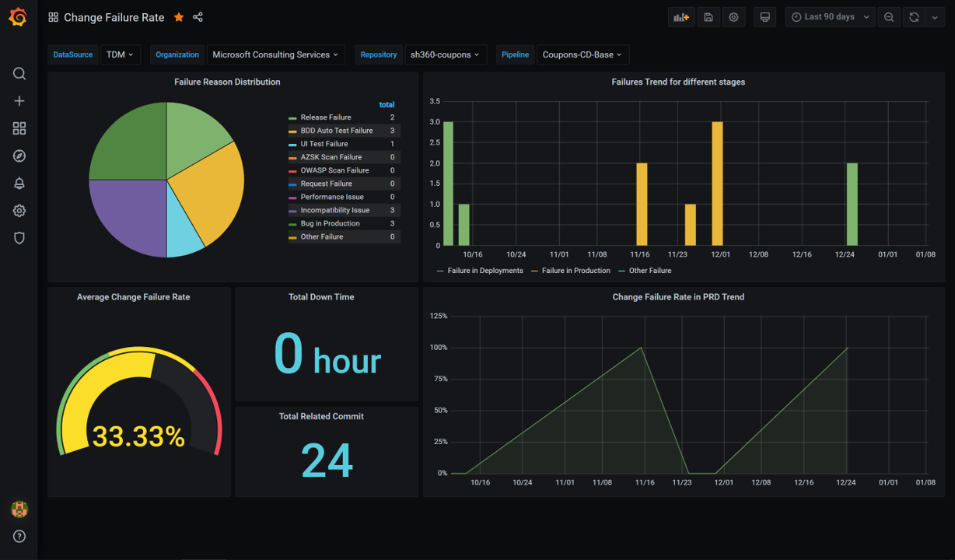Open the Alerting bell icon
Viewport: 955px width, 560px height.
click(x=19, y=184)
